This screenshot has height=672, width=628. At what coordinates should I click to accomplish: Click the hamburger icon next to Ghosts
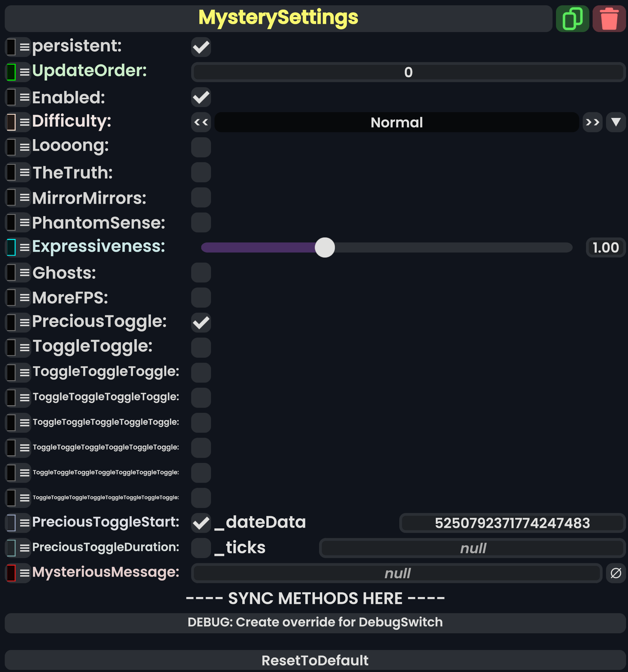(24, 272)
